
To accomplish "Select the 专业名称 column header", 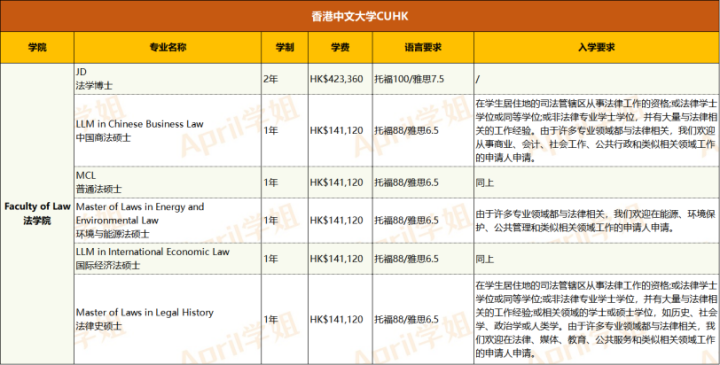I will coord(168,47).
